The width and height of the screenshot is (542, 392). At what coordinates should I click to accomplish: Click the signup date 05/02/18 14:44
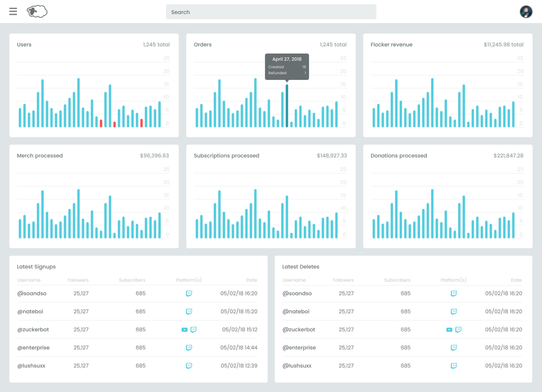(239, 348)
